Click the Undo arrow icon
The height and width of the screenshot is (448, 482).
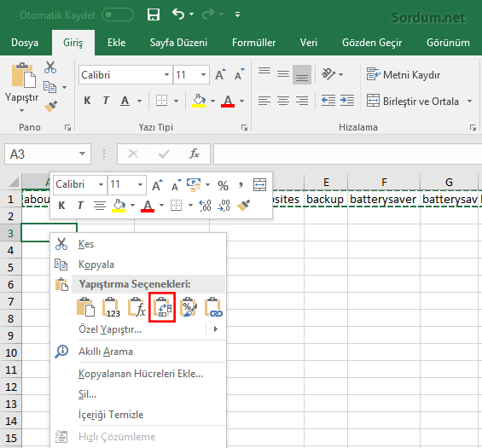pyautogui.click(x=178, y=14)
